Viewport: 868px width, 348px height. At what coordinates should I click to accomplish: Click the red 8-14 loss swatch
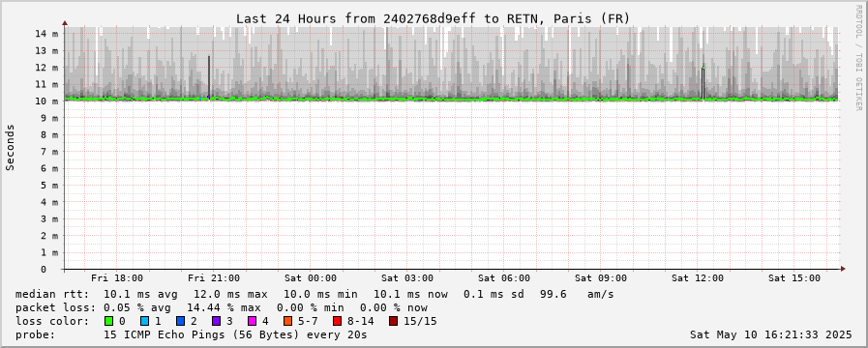click(x=337, y=321)
